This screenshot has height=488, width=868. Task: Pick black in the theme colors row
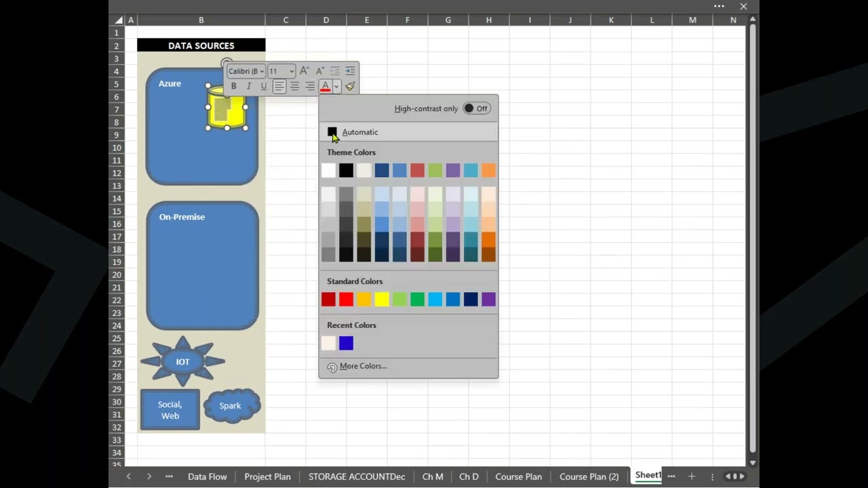coord(347,170)
